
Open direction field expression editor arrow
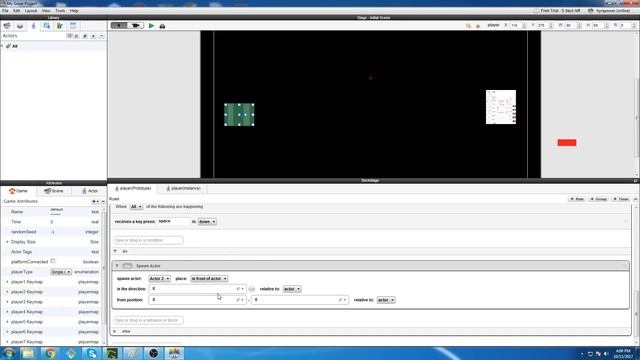coord(240,289)
